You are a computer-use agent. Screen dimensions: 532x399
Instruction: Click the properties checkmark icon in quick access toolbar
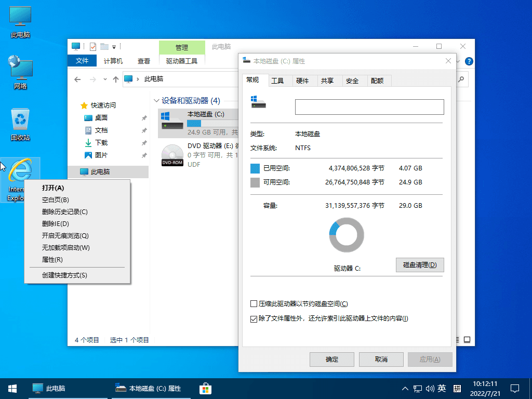coord(93,47)
